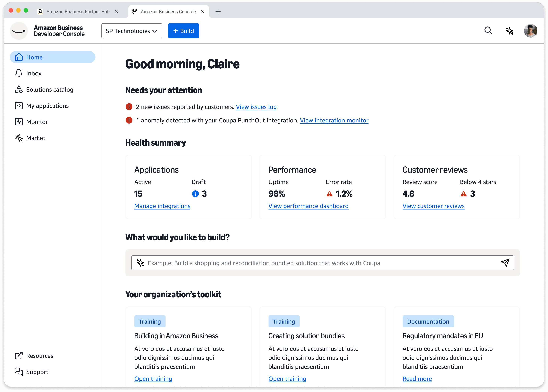Go to Solutions catalog
The width and height of the screenshot is (548, 392).
50,90
